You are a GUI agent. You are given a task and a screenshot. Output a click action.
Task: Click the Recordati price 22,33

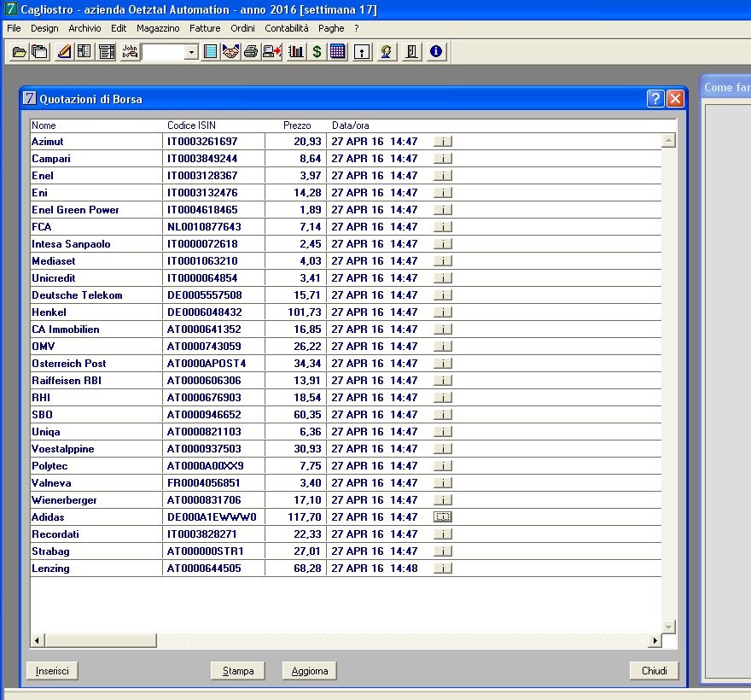coord(307,534)
